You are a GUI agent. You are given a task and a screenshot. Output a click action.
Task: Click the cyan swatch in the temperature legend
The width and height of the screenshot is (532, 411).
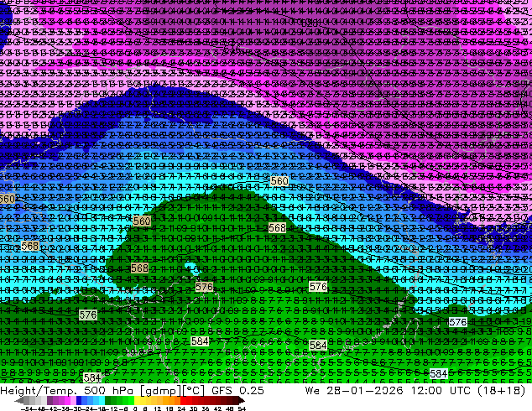102,401
